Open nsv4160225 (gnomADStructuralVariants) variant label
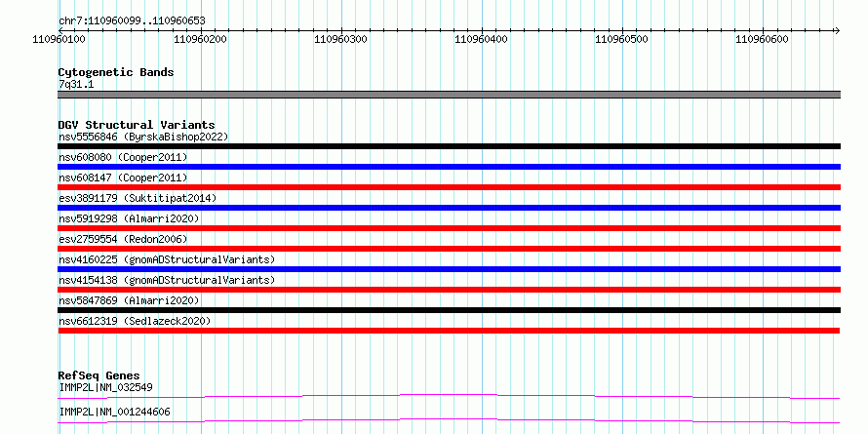This screenshot has width=868, height=434. point(167,259)
